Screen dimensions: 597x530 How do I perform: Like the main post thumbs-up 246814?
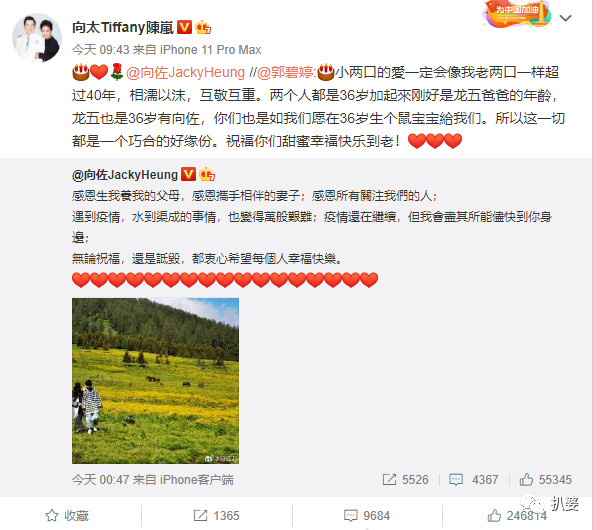[517, 516]
